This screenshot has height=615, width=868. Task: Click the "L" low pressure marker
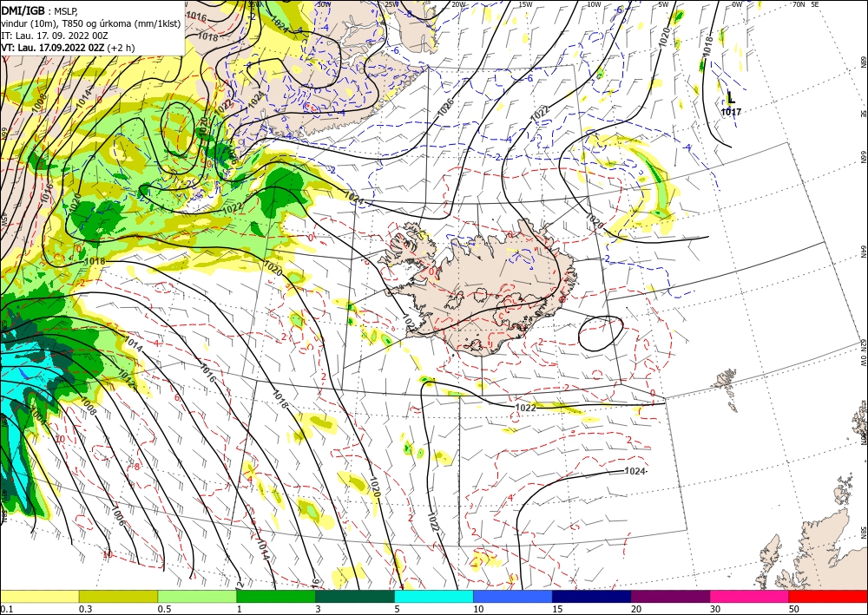[731, 99]
